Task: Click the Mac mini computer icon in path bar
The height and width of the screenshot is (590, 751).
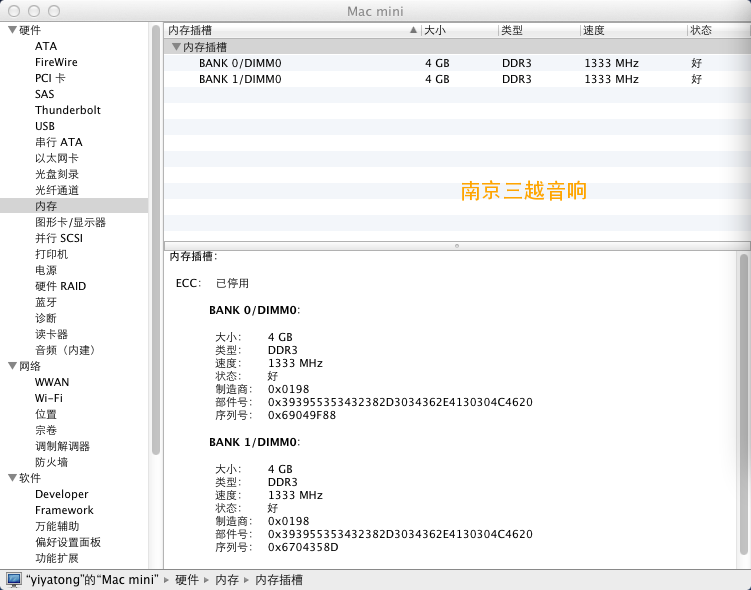Action: pos(14,580)
